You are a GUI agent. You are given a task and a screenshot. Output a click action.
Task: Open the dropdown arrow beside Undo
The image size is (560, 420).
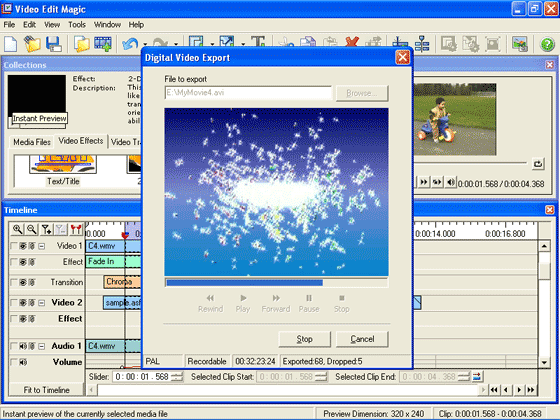click(145, 45)
